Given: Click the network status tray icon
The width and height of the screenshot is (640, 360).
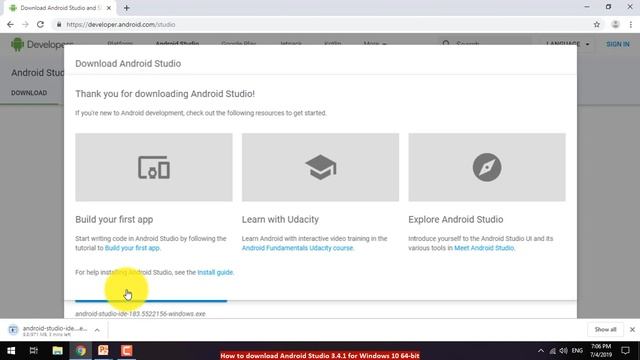Looking at the screenshot, I should [552, 351].
